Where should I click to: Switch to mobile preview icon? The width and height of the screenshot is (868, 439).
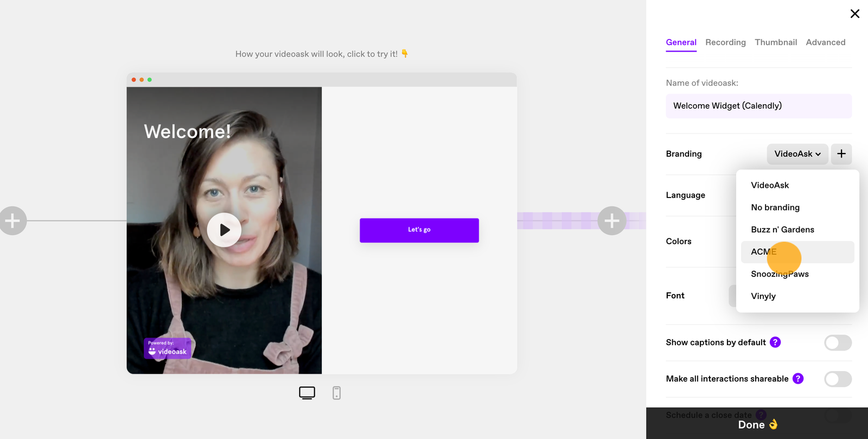pos(336,393)
